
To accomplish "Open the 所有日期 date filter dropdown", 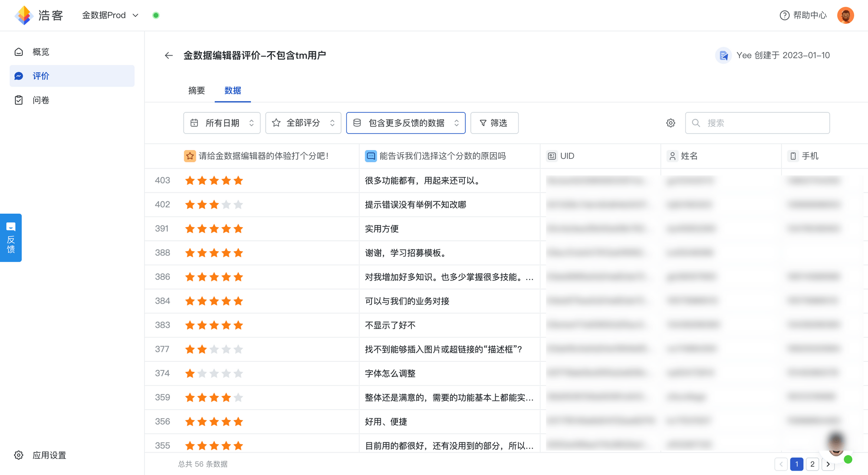I will click(222, 123).
